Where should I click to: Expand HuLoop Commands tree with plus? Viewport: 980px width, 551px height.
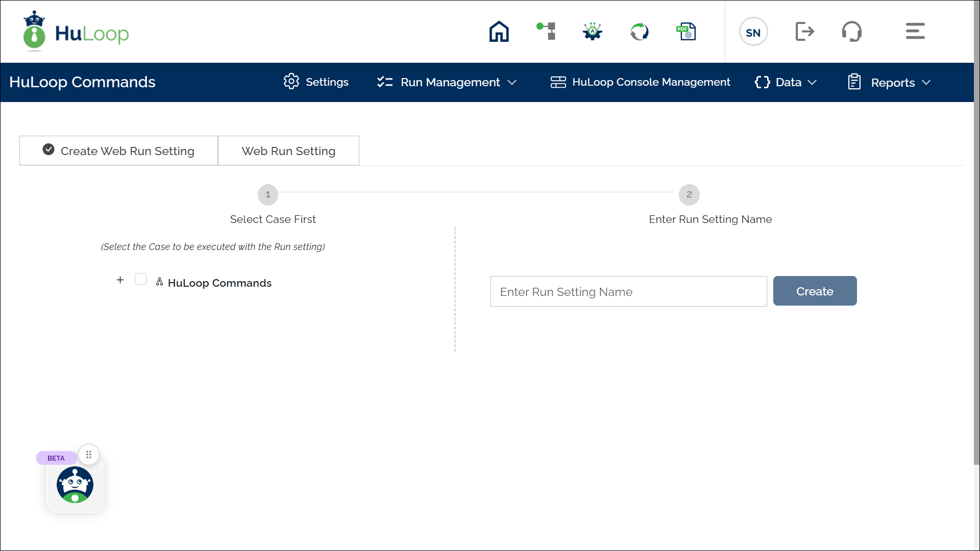120,280
